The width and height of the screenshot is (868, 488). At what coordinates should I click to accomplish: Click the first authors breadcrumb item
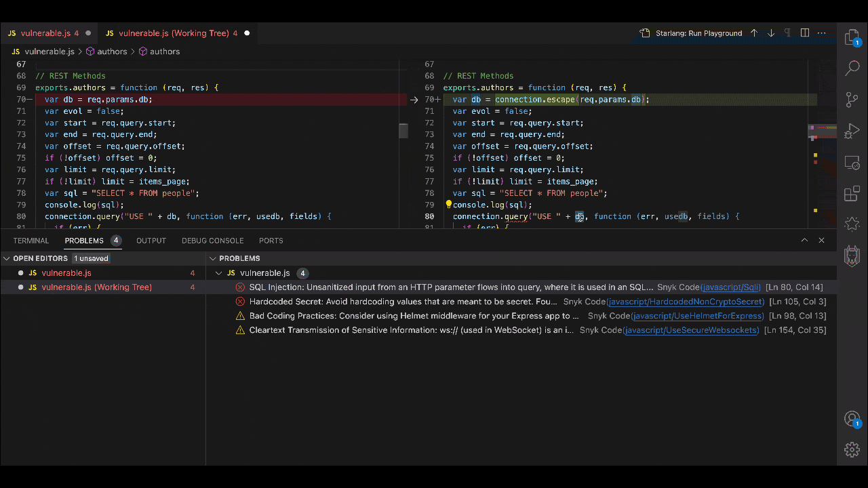click(112, 52)
